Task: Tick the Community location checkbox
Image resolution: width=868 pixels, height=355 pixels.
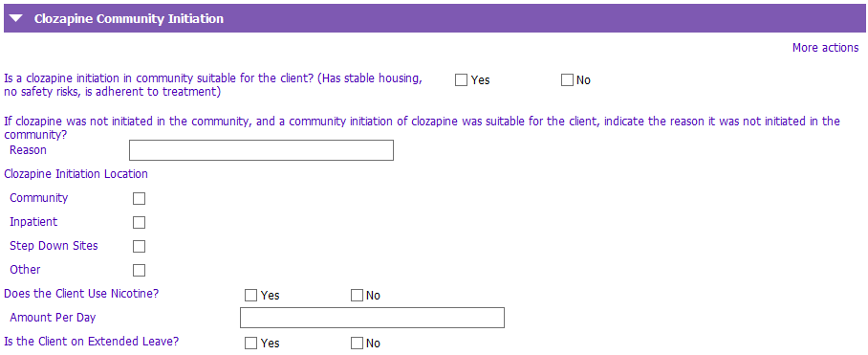Action: pos(139,198)
